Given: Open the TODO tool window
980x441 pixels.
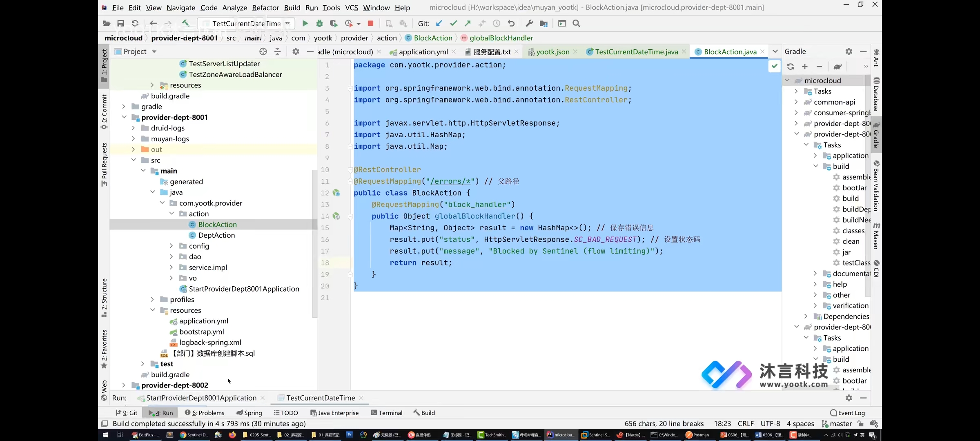Looking at the screenshot, I should click(286, 413).
